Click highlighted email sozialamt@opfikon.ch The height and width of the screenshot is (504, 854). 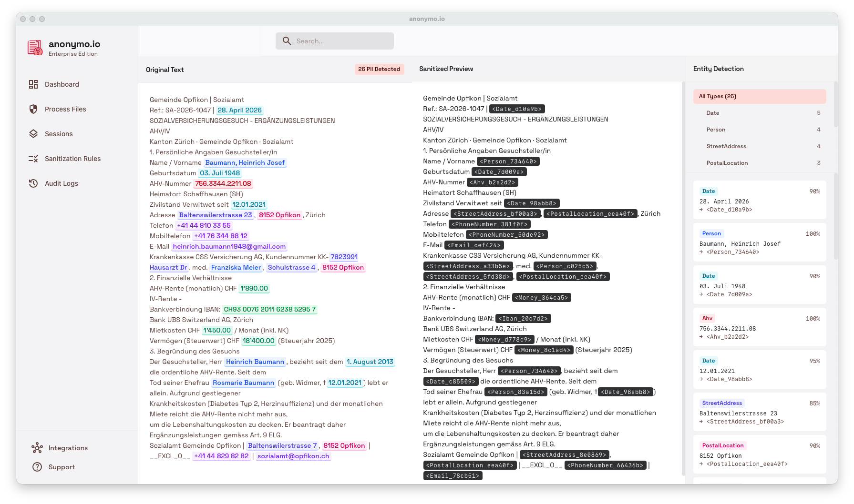tap(293, 456)
